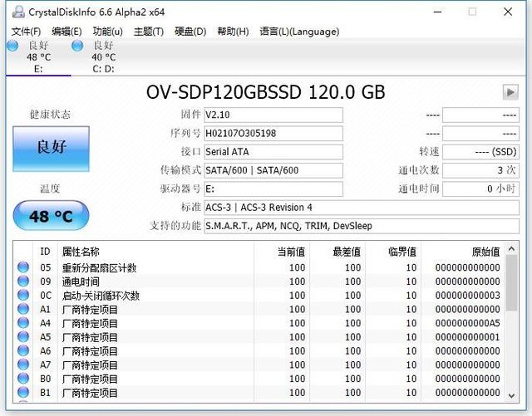
Task: Click the status dot for attribute A4
Action: coord(23,323)
